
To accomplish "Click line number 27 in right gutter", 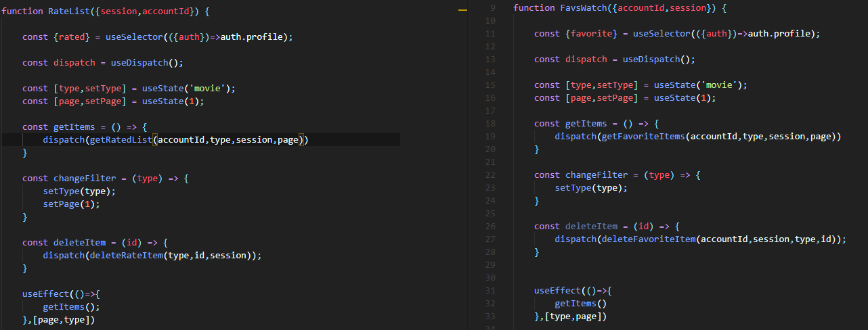I will point(491,239).
